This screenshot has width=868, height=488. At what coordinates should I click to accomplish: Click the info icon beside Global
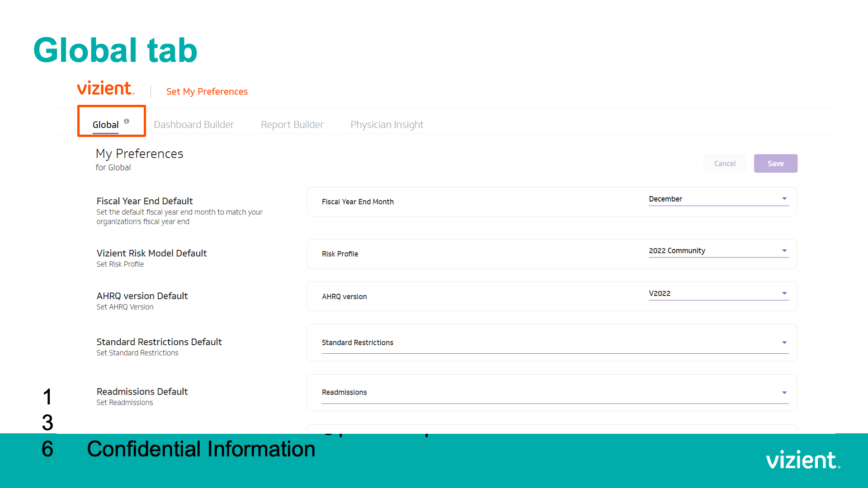(x=127, y=121)
